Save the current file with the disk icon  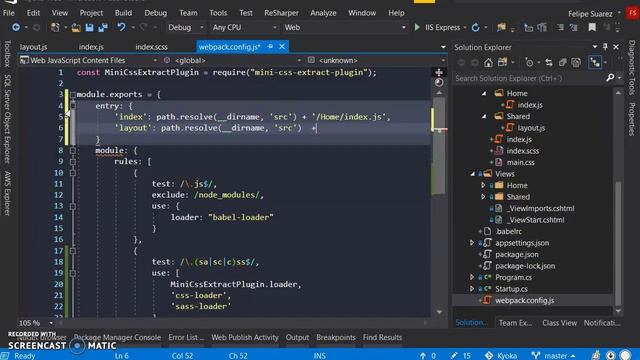tap(89, 27)
